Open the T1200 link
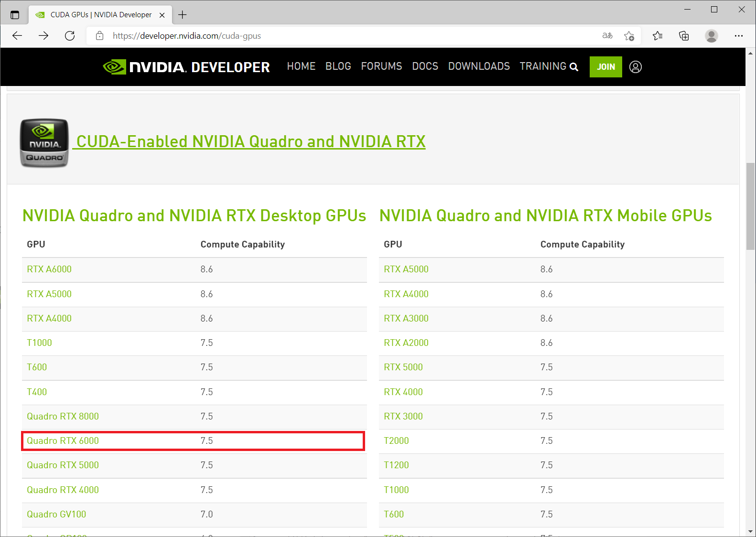 pos(396,465)
